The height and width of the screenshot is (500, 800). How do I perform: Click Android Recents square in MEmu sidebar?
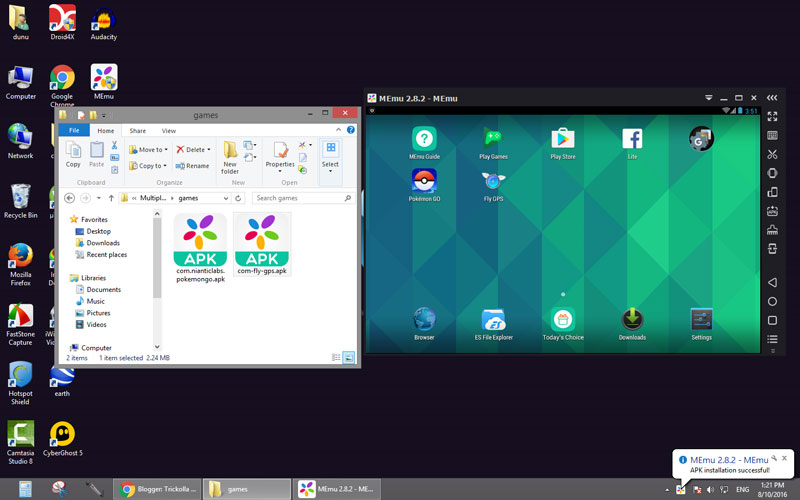tap(772, 320)
